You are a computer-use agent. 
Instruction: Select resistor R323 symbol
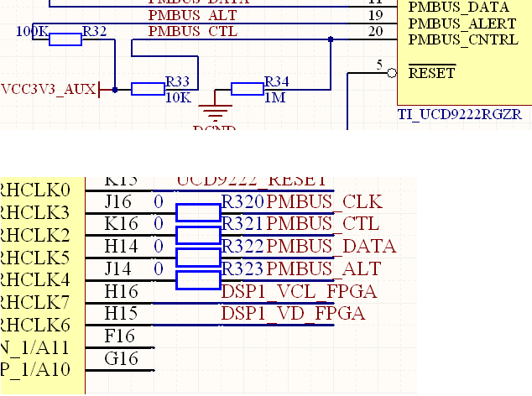click(x=198, y=280)
